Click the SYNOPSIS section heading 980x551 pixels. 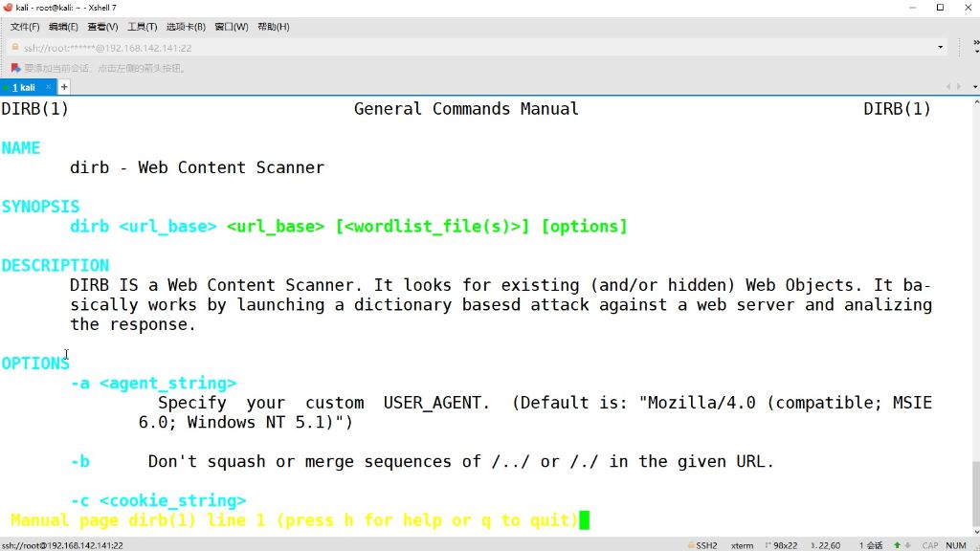pyautogui.click(x=40, y=207)
